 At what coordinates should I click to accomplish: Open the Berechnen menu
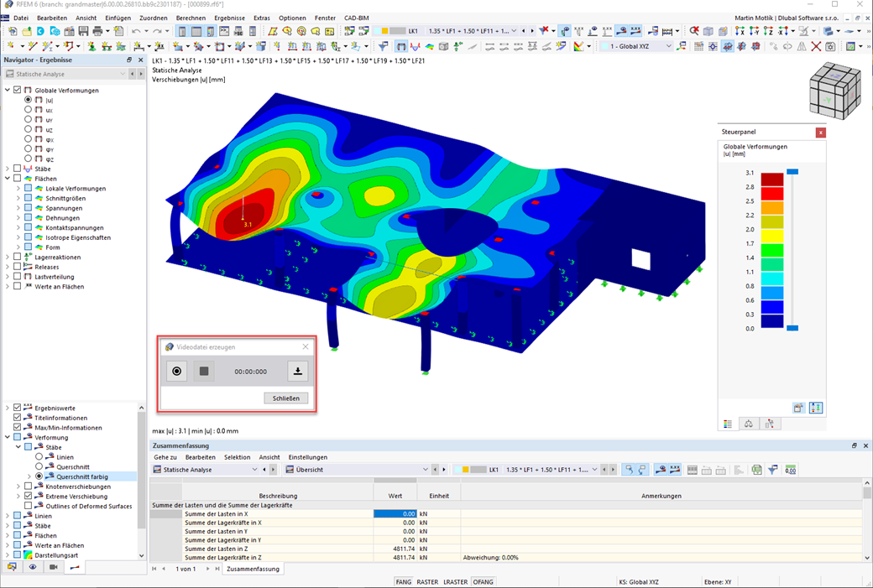(x=191, y=18)
